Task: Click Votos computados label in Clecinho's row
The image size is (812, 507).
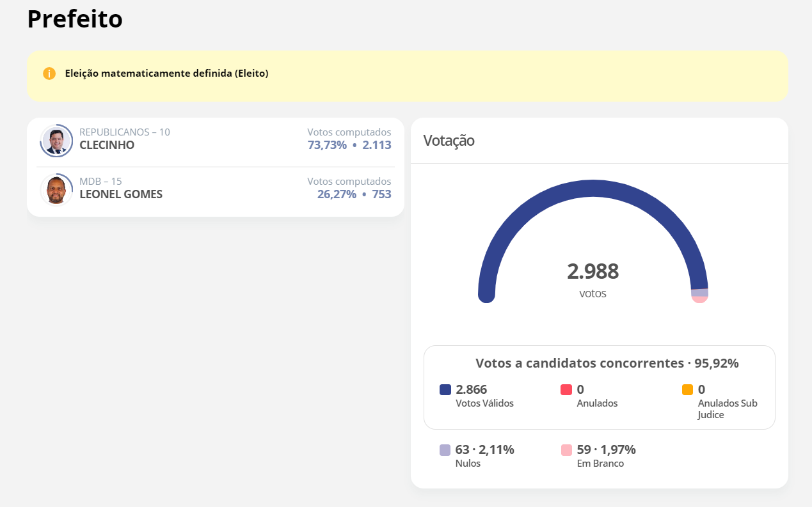Action: click(349, 132)
